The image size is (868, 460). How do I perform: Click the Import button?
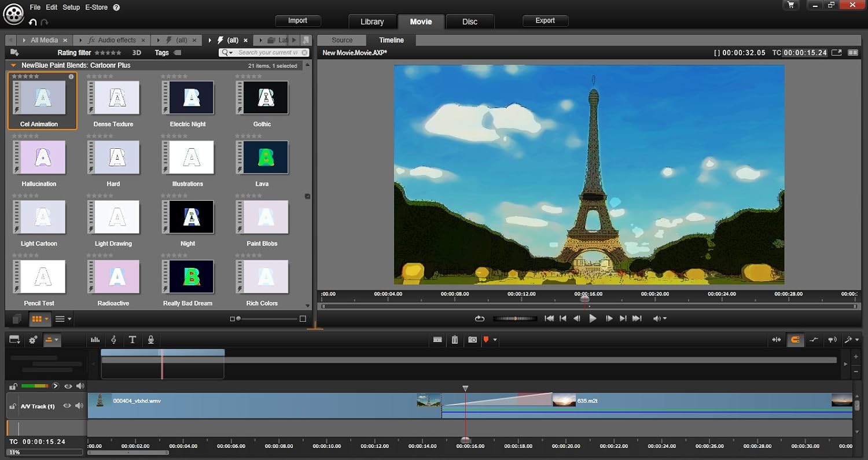[297, 20]
